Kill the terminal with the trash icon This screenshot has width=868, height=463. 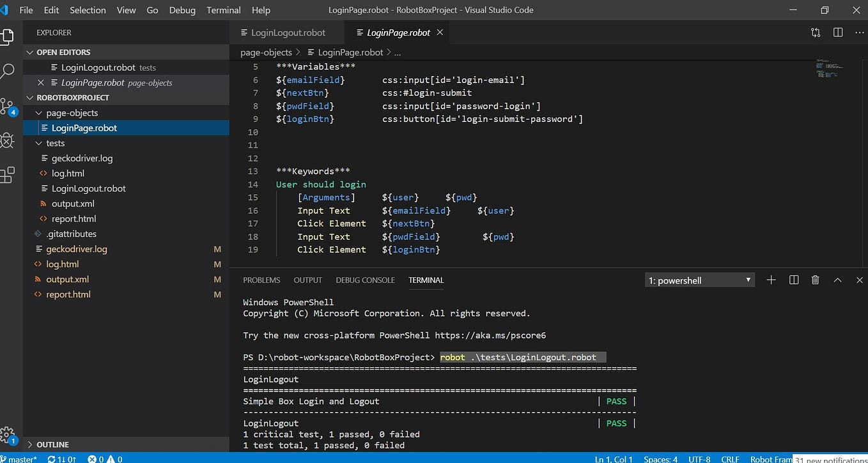815,280
